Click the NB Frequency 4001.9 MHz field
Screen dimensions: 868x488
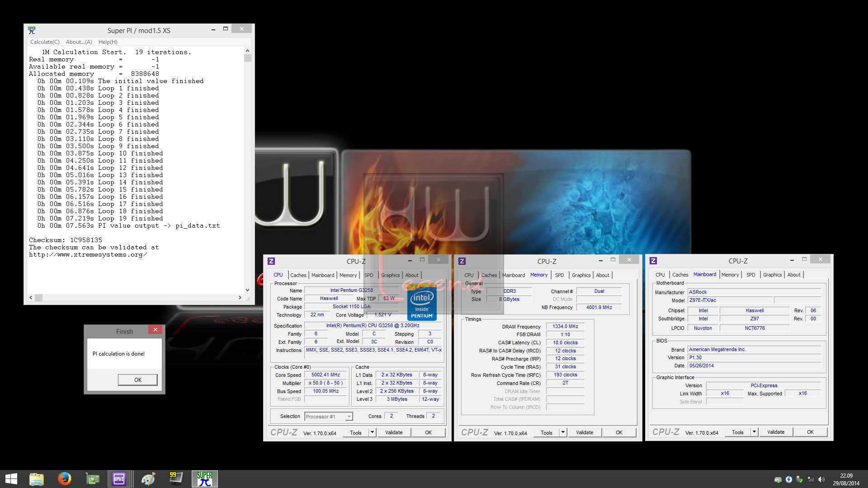(x=599, y=307)
